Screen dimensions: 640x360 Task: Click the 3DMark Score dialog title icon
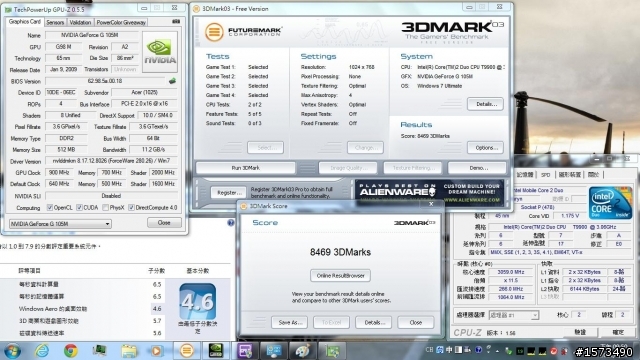click(x=244, y=206)
